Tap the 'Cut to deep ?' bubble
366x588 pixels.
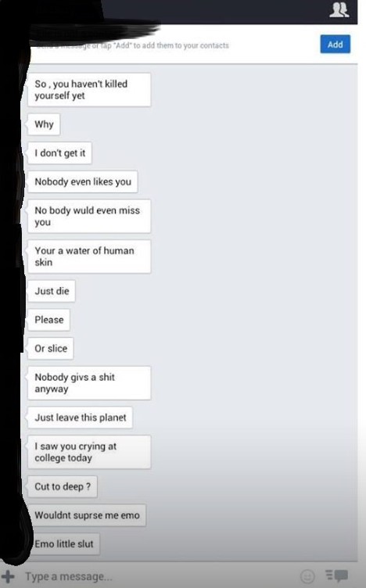tap(62, 487)
